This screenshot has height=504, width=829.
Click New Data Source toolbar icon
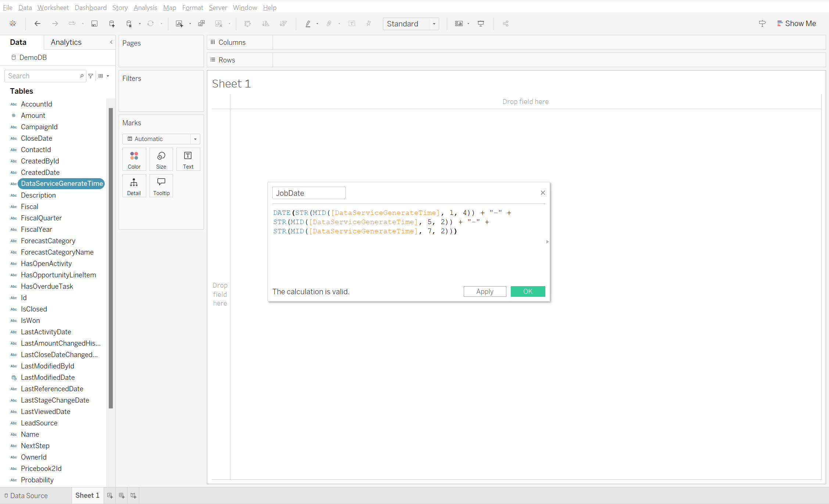coord(112,24)
